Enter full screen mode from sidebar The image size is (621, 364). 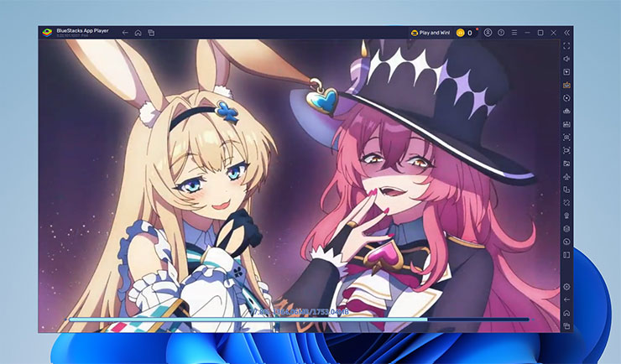(566, 46)
